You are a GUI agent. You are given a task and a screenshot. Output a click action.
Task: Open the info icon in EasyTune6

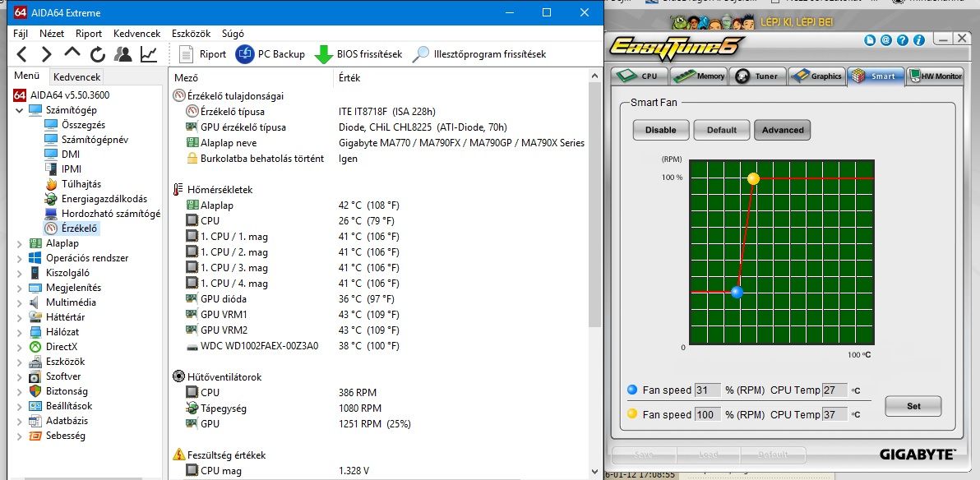click(x=918, y=40)
